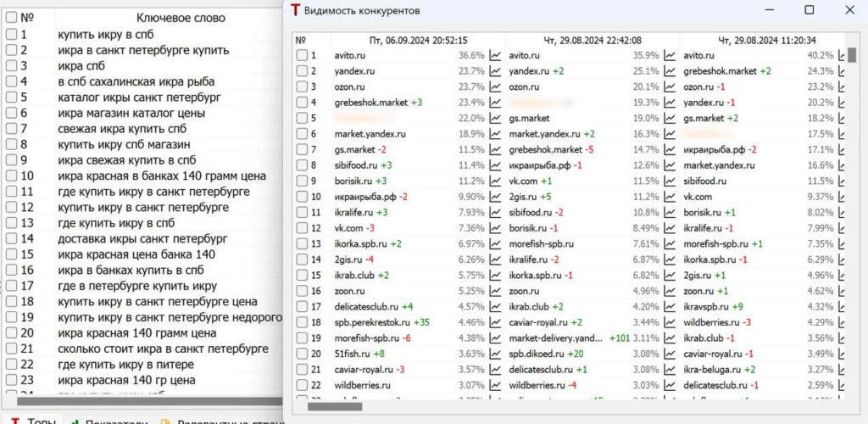Open chart icon next to yandex.ru 23.7%
The image size is (868, 424).
pos(495,71)
